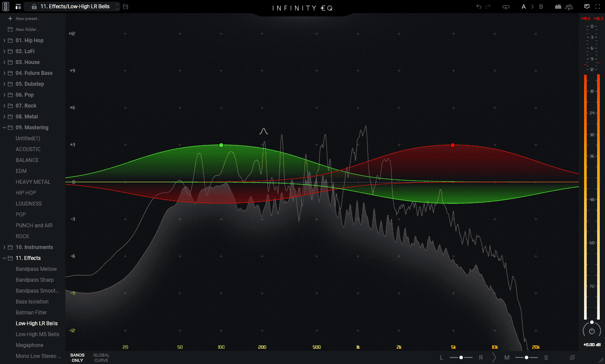Toggle the output power bypass button

592,331
